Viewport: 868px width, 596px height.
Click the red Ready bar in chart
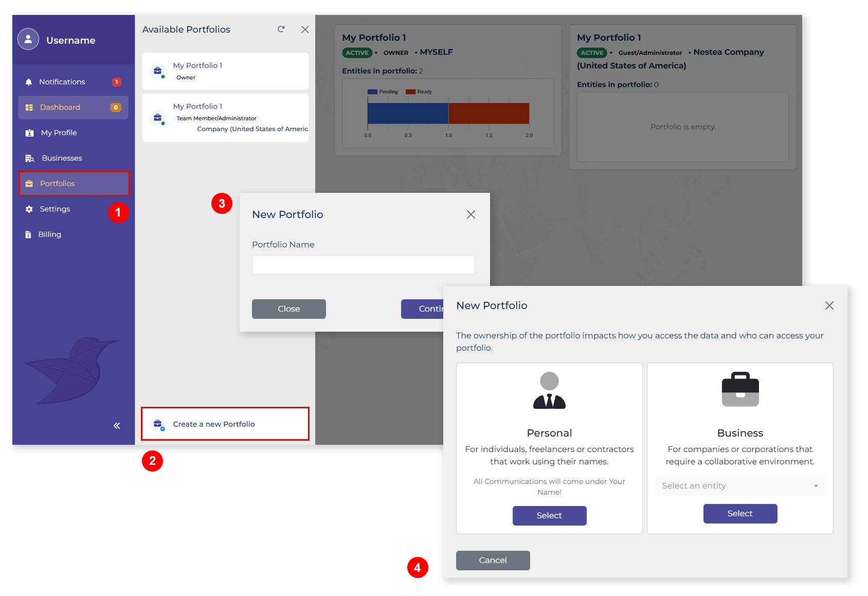pos(489,114)
